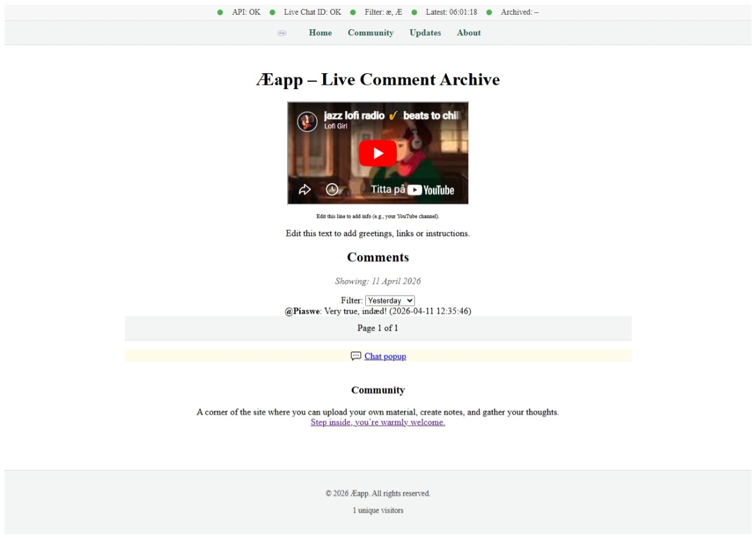Click 'Titta på YouTube' on the video
The width and height of the screenshot is (756, 538).
coord(413,190)
